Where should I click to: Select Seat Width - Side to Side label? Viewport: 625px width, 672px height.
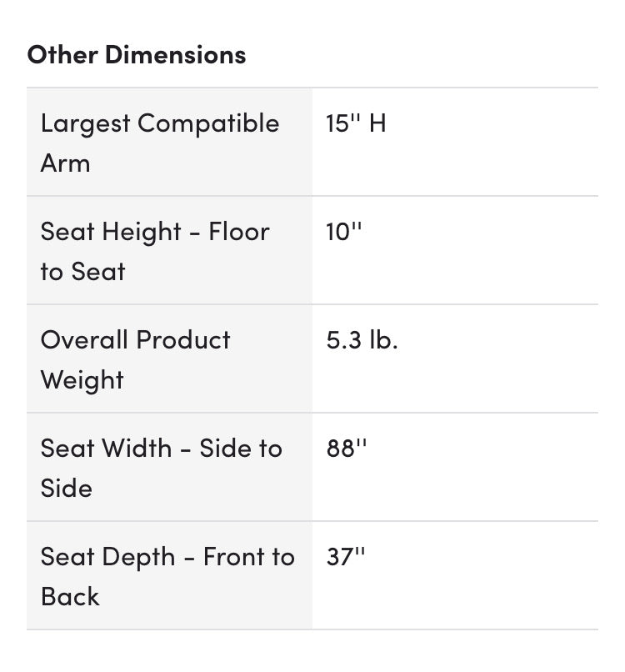tap(161, 469)
